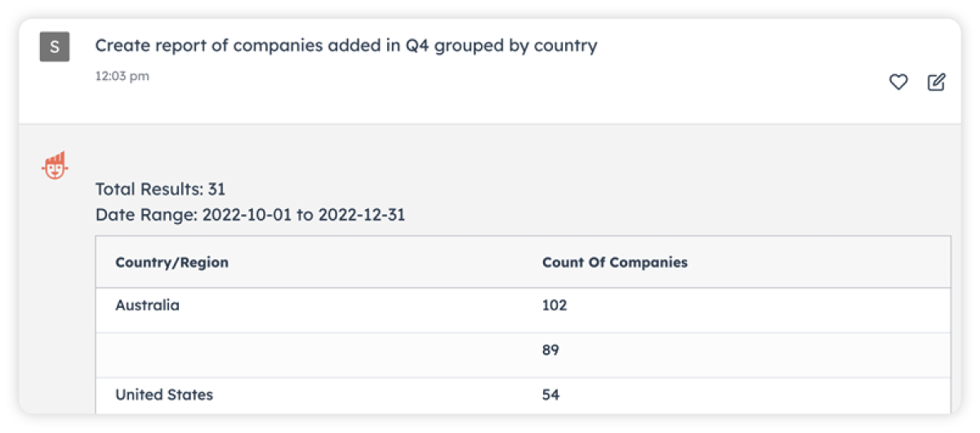Click the 102 count for Australia
The height and width of the screenshot is (433, 980).
(x=554, y=306)
